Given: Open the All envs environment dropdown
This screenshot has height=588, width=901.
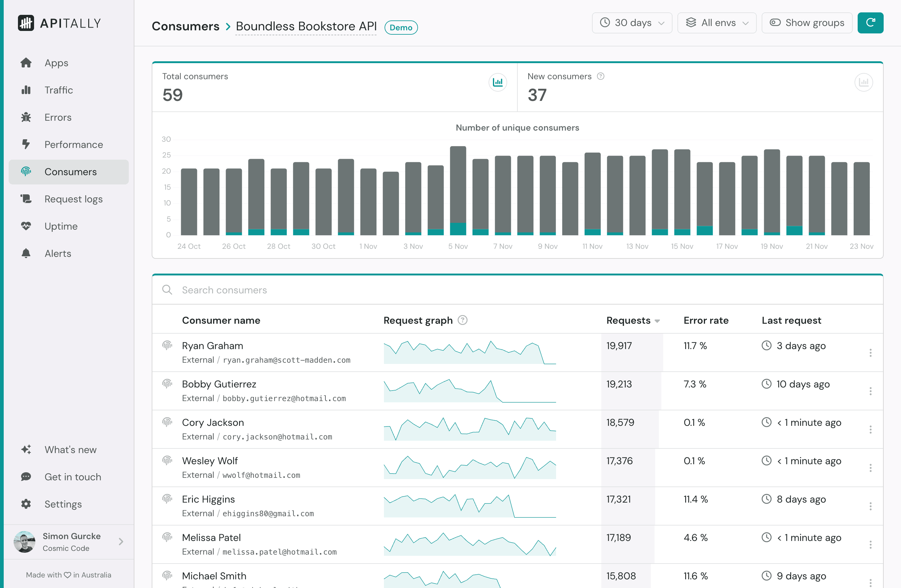Looking at the screenshot, I should [717, 23].
